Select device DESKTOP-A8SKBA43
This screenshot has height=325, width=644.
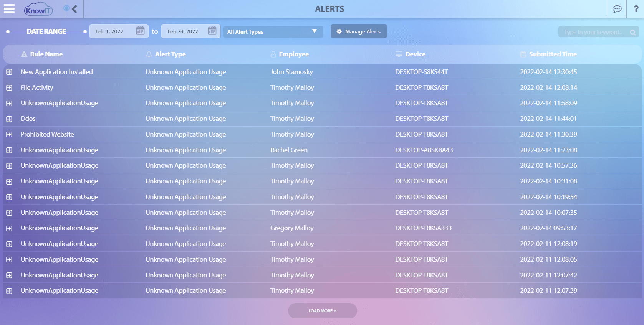[424, 150]
